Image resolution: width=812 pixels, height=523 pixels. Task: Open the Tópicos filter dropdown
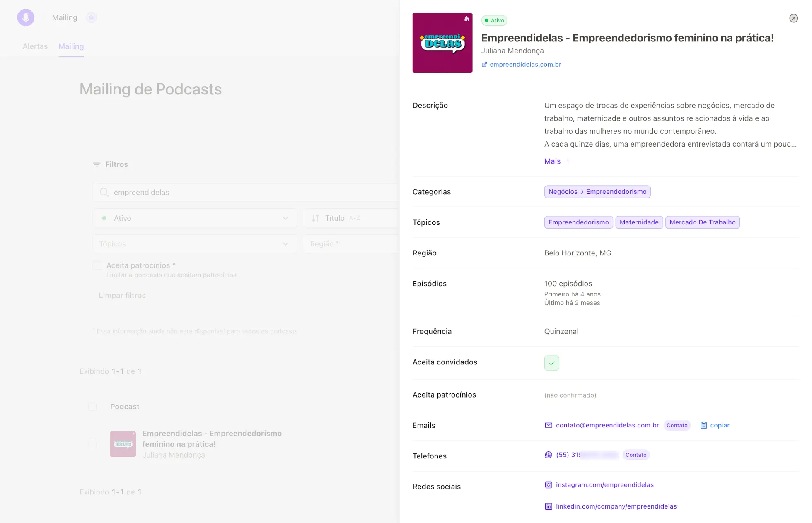click(194, 244)
